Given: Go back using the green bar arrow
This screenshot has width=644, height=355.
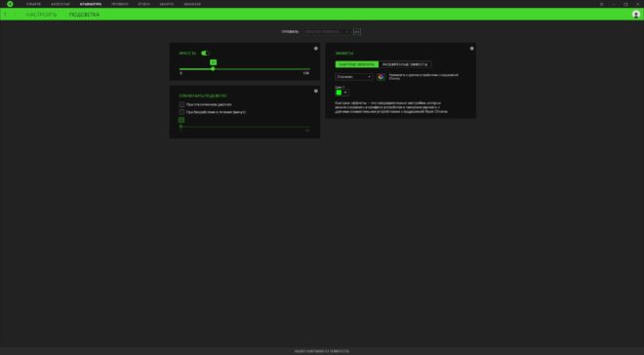Looking at the screenshot, I should (5, 15).
